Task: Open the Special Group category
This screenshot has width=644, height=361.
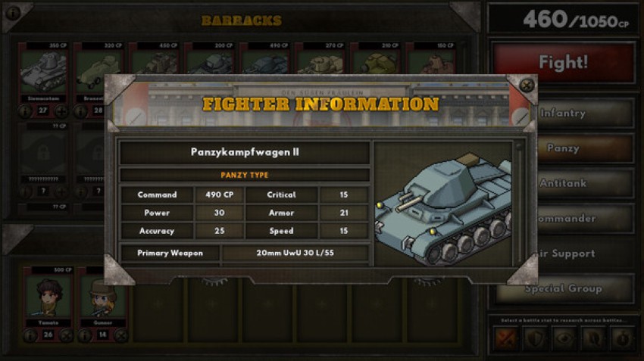Action: click(564, 289)
